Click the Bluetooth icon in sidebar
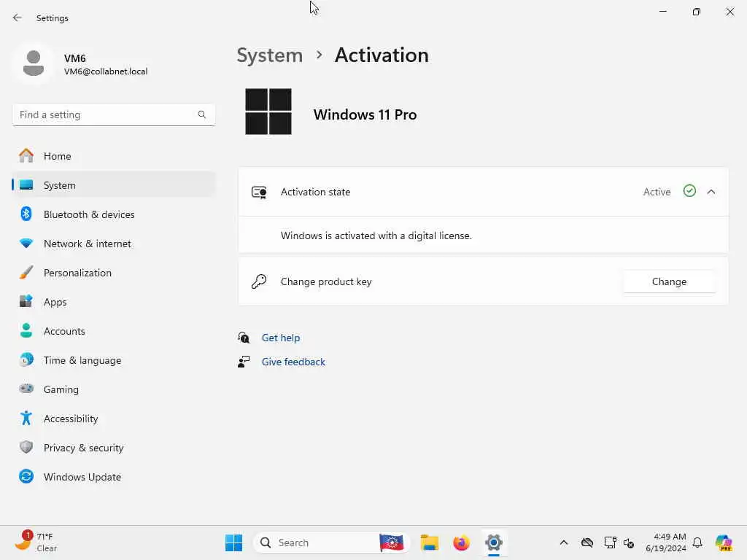 pos(26,214)
